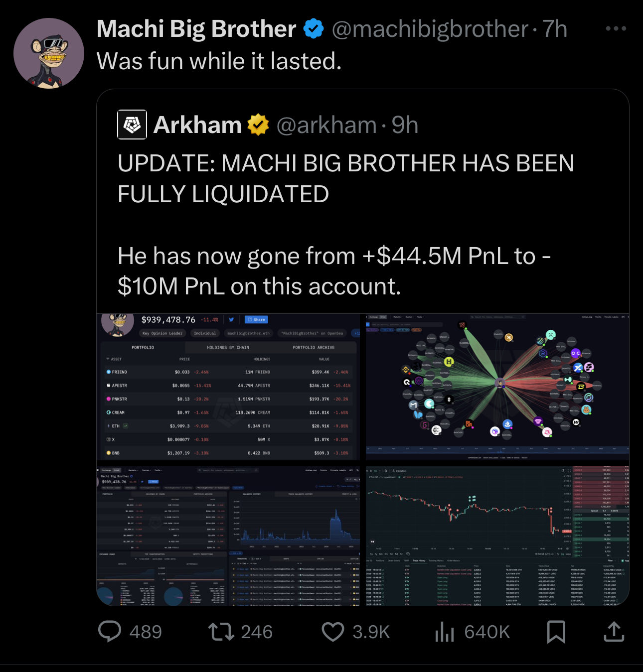Click the blue verified checkmark badge
The height and width of the screenshot is (672, 643).
pyautogui.click(x=314, y=29)
